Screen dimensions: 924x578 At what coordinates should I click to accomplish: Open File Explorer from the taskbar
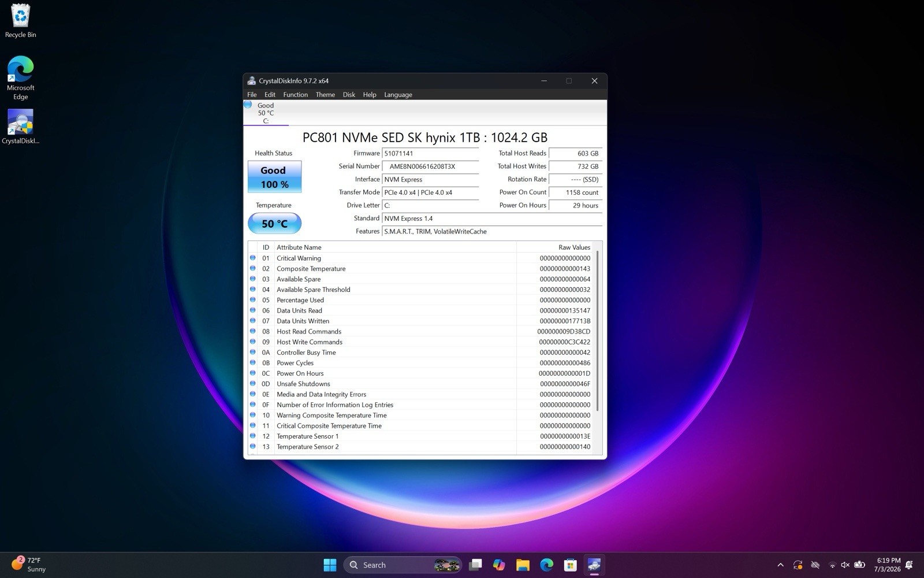(523, 565)
